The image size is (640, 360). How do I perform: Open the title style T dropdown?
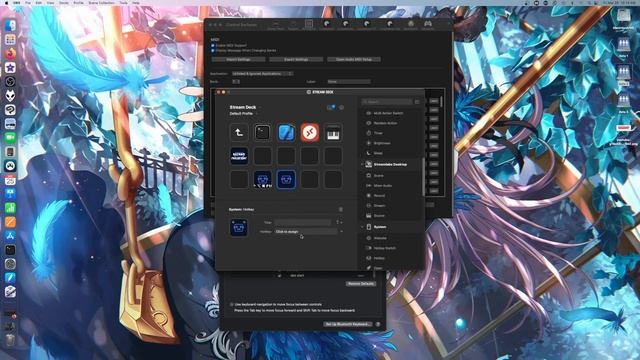coord(339,222)
